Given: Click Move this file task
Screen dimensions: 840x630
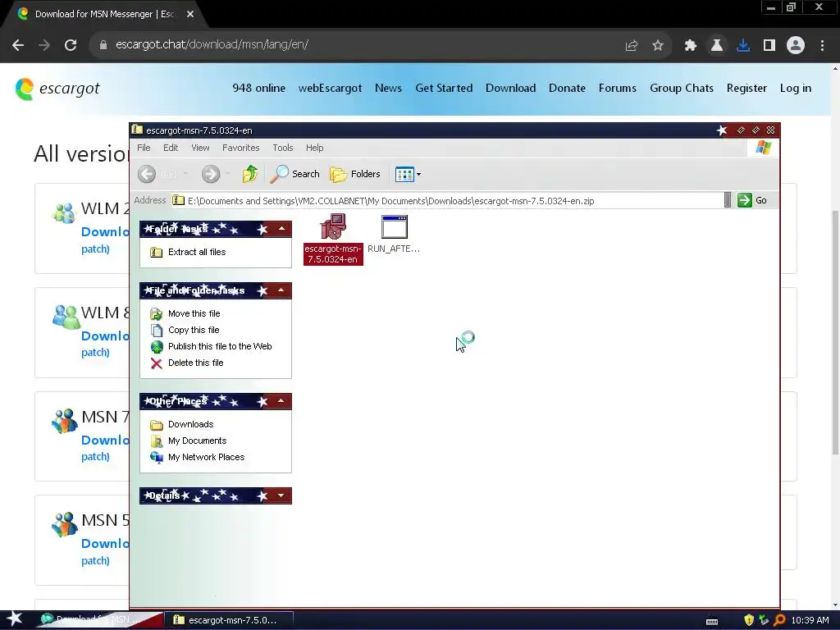Looking at the screenshot, I should pos(194,313).
